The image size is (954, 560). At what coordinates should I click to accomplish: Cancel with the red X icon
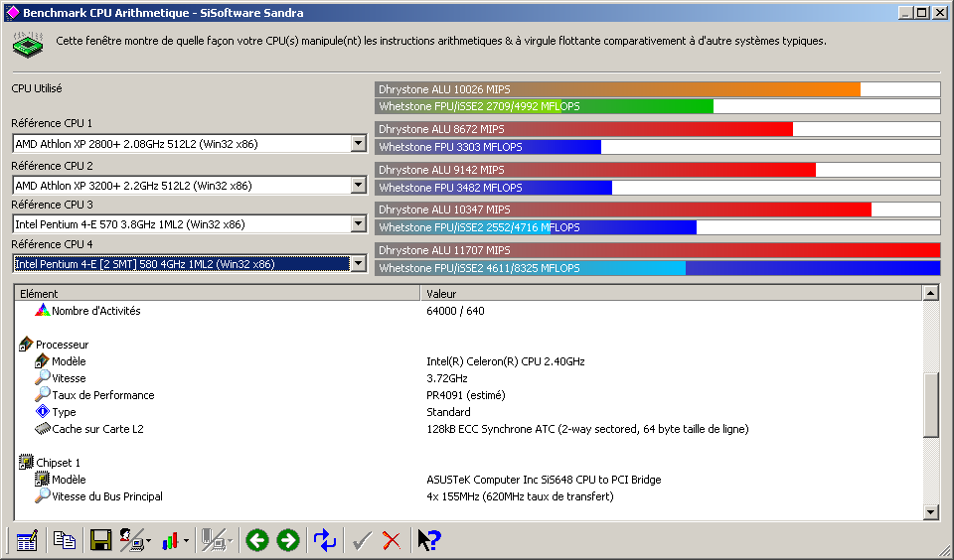(392, 540)
